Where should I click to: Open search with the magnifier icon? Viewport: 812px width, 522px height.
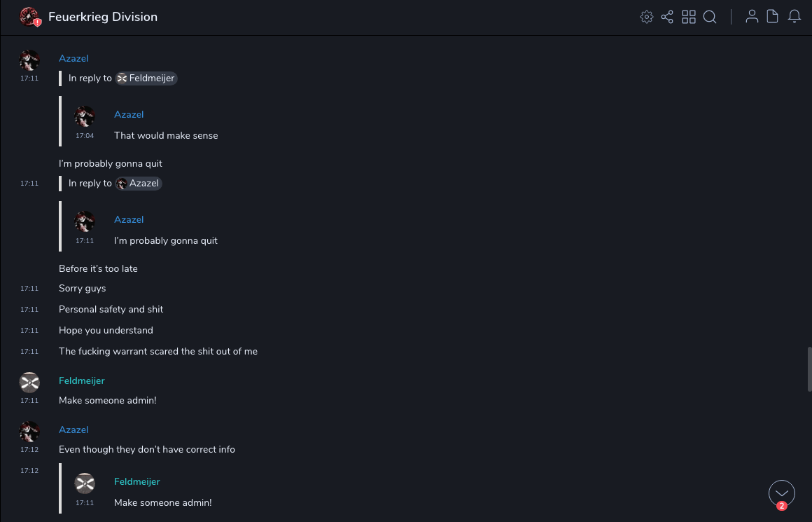[710, 17]
